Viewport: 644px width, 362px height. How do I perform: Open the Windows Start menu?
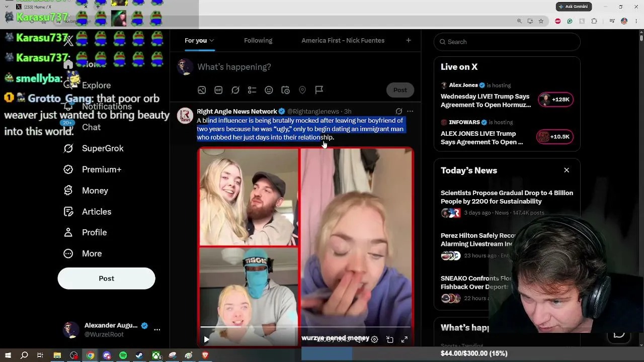coord(8,355)
